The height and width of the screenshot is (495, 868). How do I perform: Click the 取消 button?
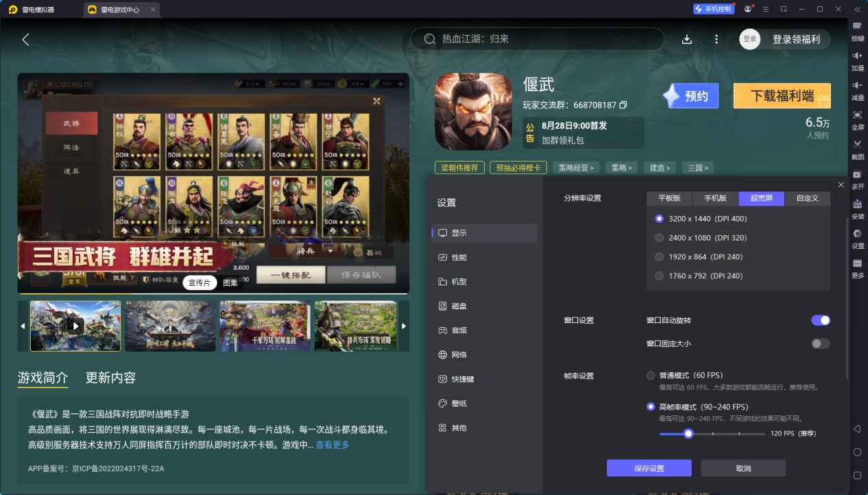[x=743, y=468]
